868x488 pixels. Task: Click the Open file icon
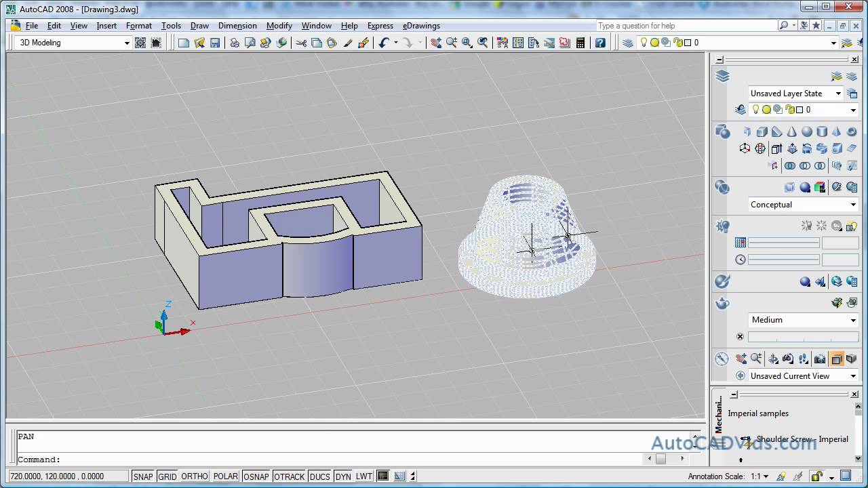tap(199, 43)
